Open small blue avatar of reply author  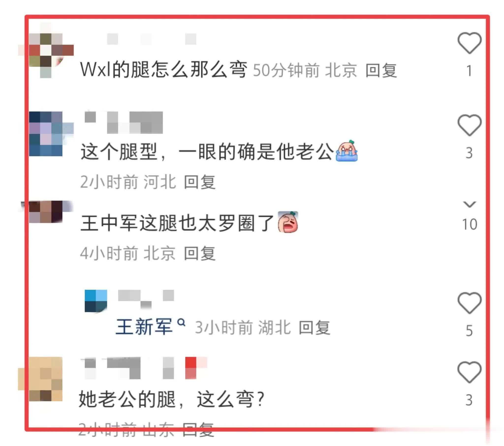96,301
